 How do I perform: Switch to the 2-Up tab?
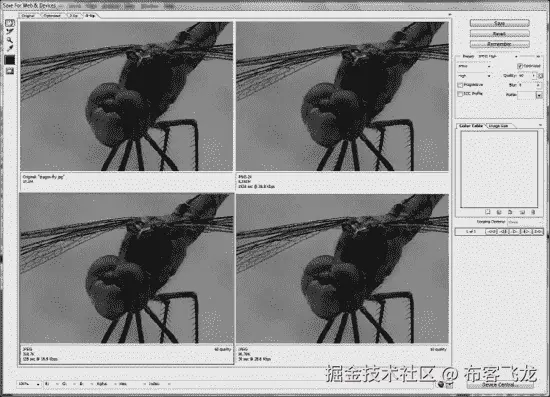(x=73, y=15)
